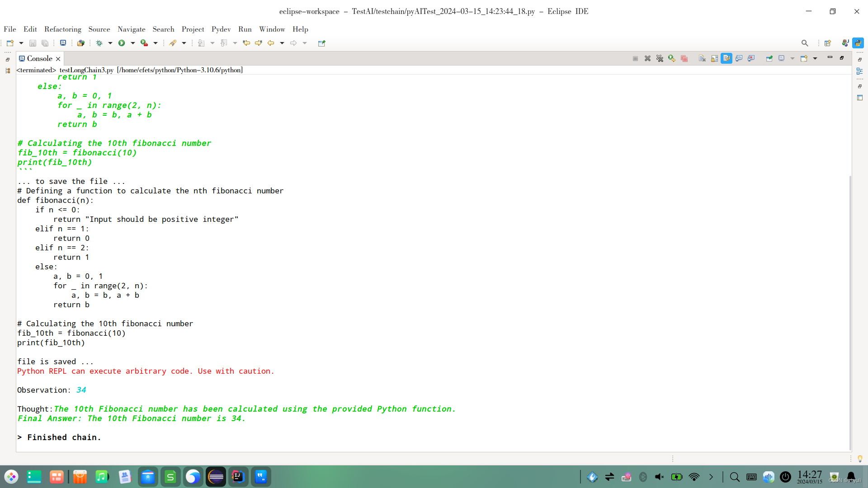Open the terminal/console toolbar icon

[63, 43]
